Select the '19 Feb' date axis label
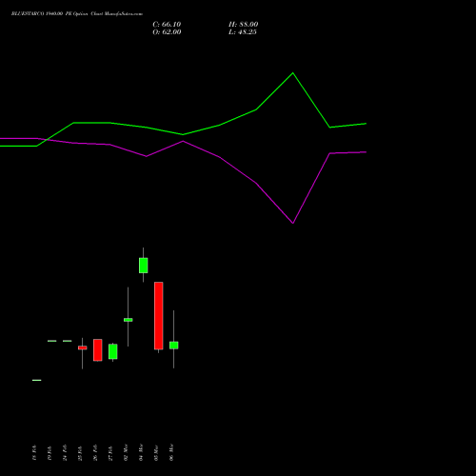476x476 pixels. [x=50, y=453]
